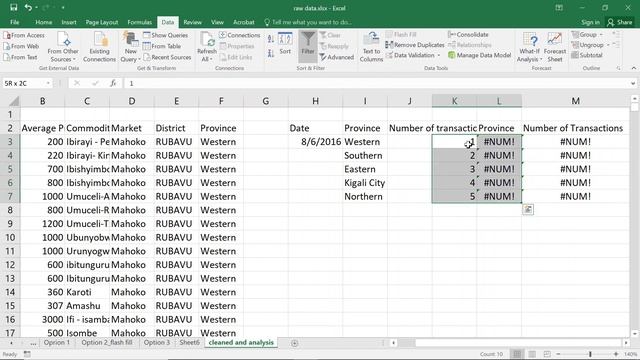
Task: Click the Connections button
Action: [240, 36]
